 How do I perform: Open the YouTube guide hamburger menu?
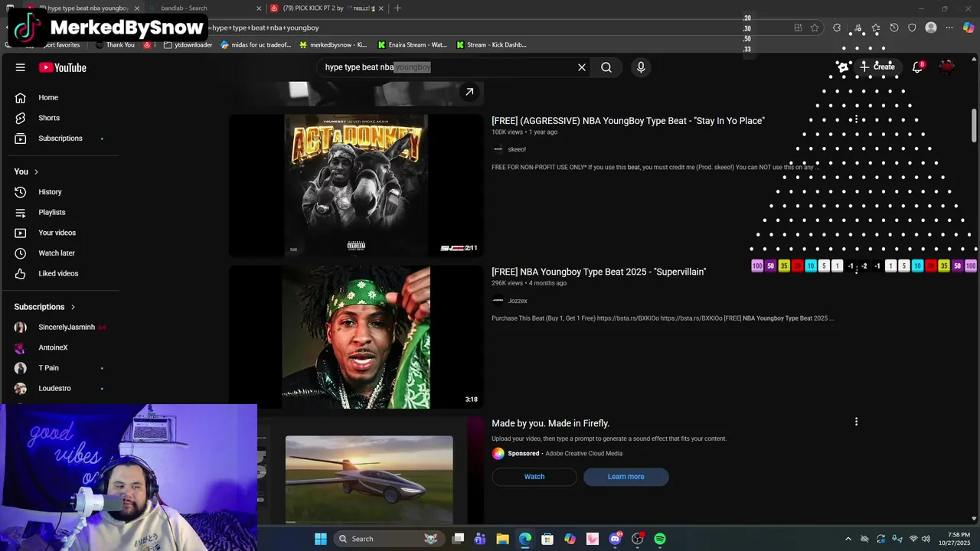pyautogui.click(x=21, y=67)
